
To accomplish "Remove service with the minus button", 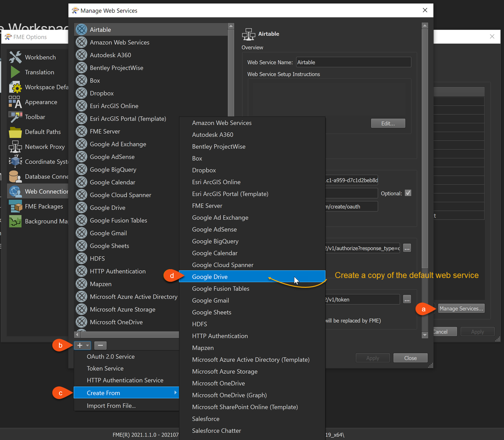I will [x=100, y=345].
